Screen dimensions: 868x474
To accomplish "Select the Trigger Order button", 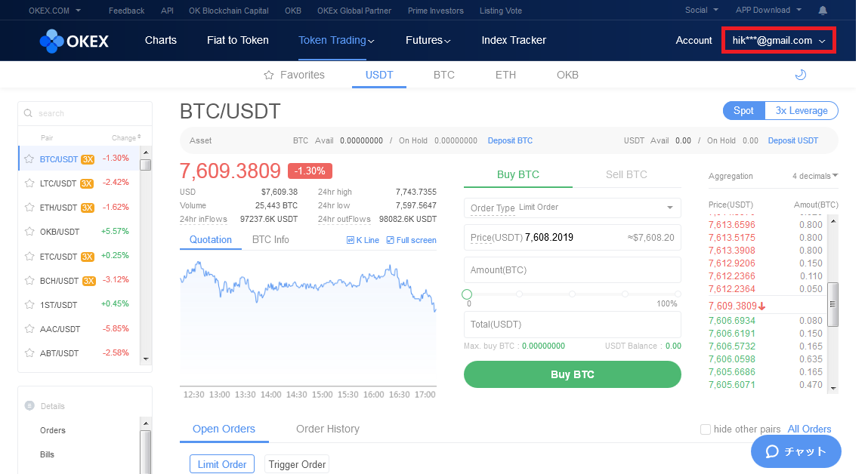I will coord(297,464).
